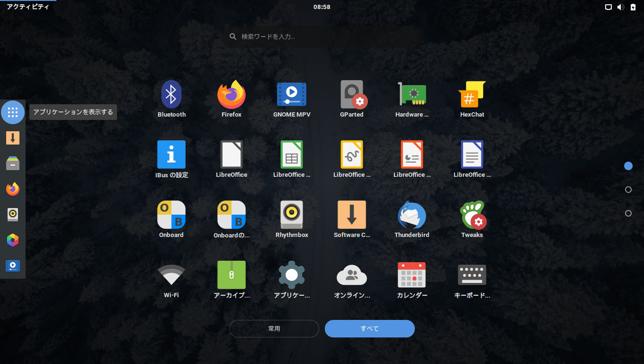Open the Bluetooth settings app
The width and height of the screenshot is (644, 364).
[171, 99]
